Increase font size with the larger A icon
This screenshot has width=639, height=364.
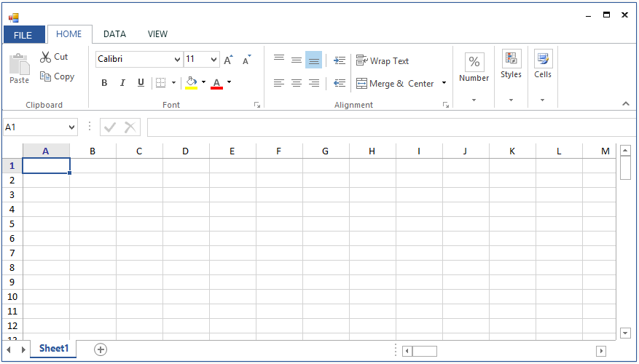tap(228, 60)
